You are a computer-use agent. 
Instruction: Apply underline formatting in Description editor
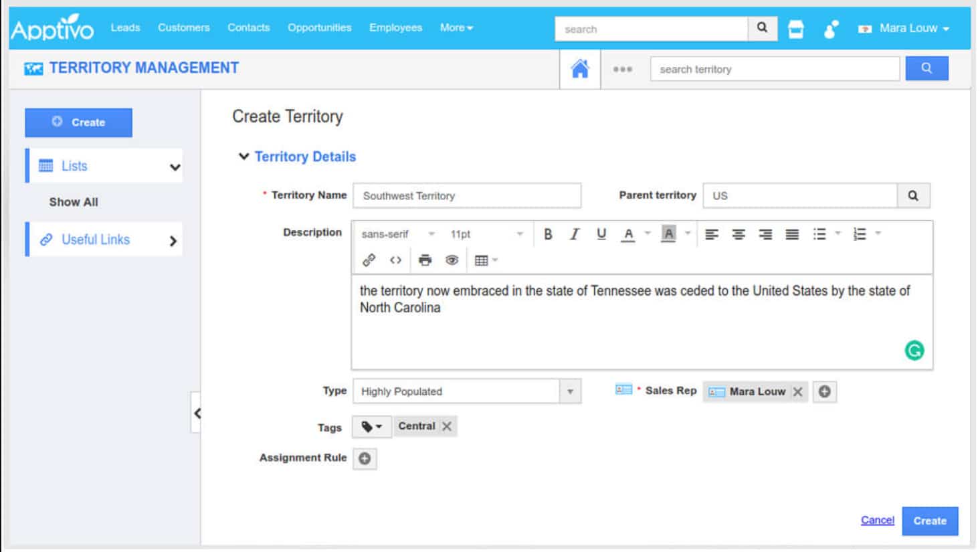(x=601, y=234)
